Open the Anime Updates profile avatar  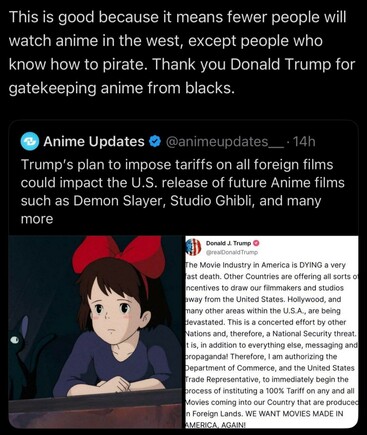30,142
